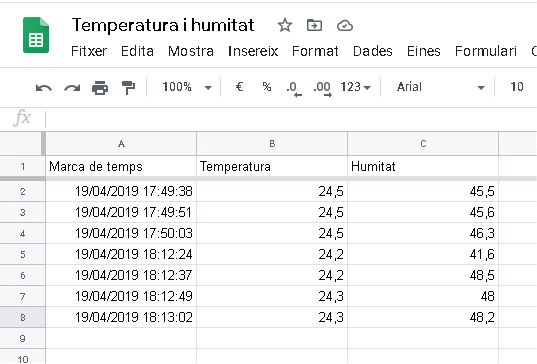Screen dimensions: 537x364
Task: Select humidity cell 48,5
Action: (x=423, y=275)
